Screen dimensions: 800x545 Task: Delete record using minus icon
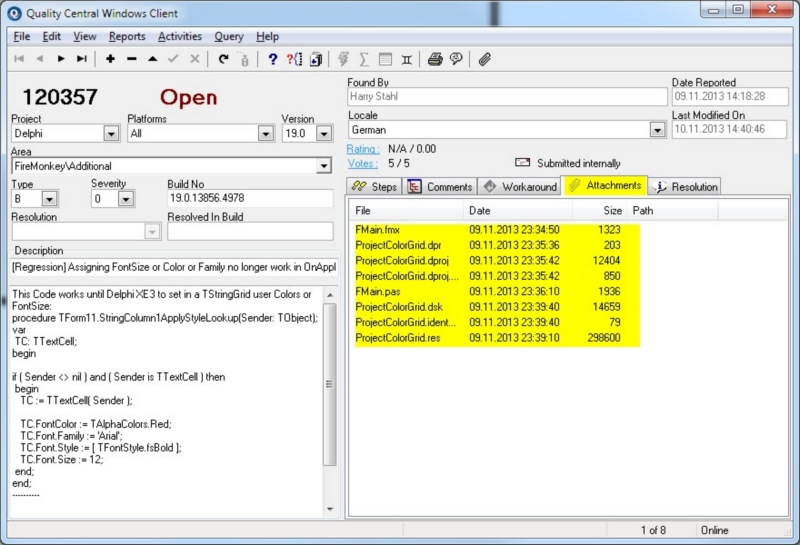[132, 59]
